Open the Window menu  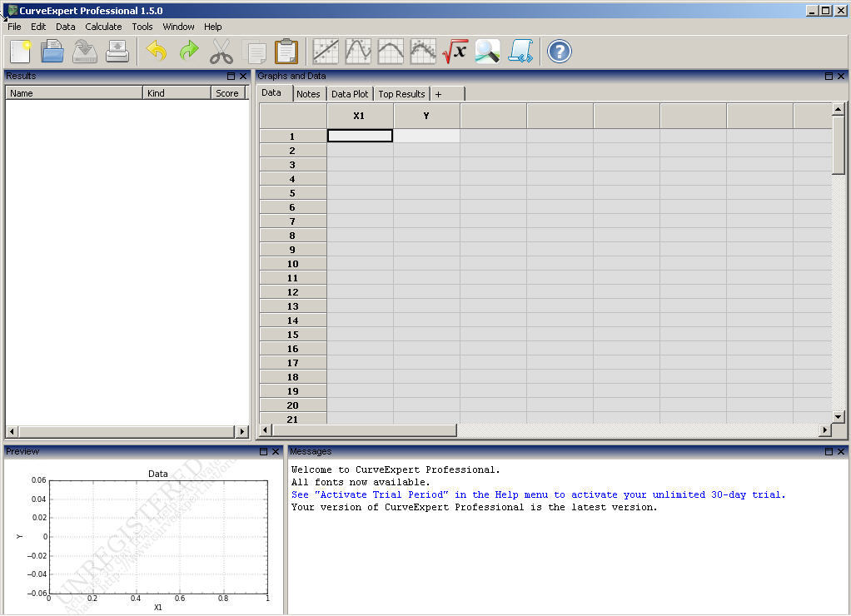coord(178,27)
